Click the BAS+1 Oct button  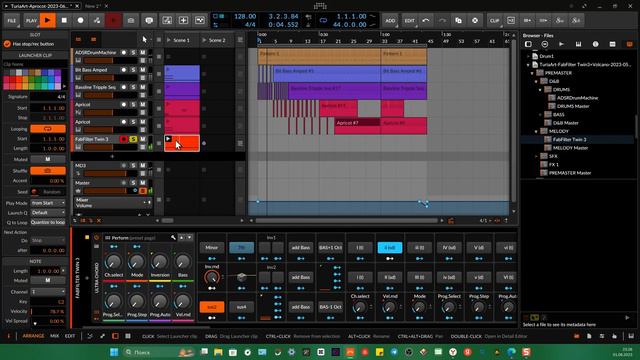[330, 247]
